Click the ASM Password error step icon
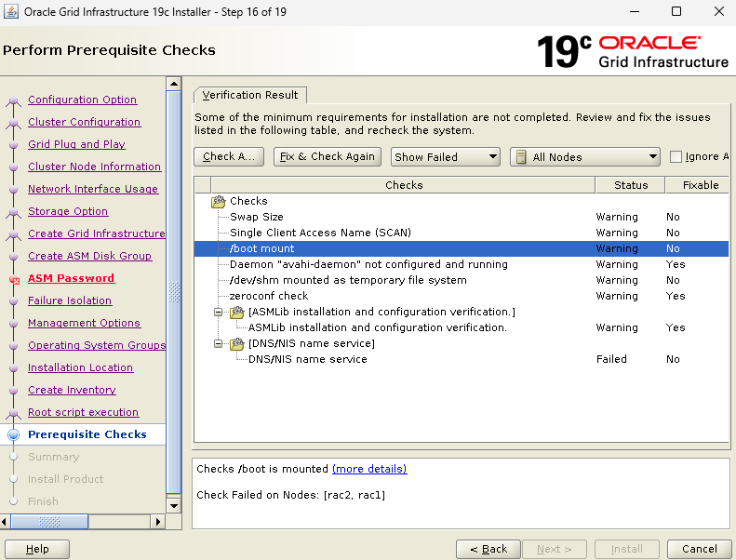Viewport: 736px width, 560px height. (14, 280)
